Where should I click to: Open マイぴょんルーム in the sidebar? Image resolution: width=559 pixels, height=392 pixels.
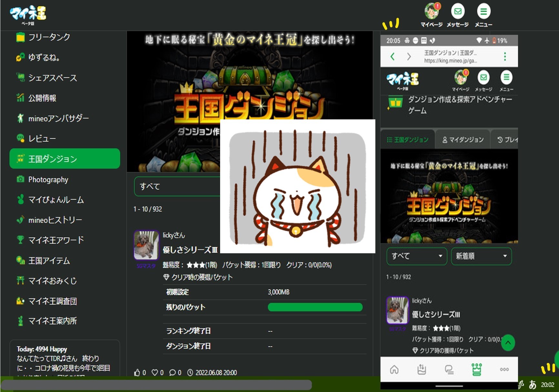pyautogui.click(x=65, y=200)
